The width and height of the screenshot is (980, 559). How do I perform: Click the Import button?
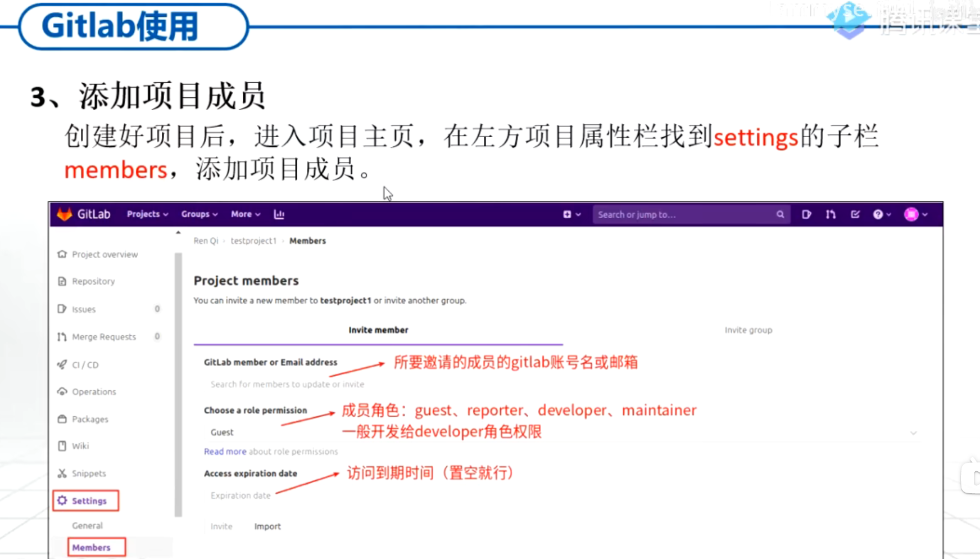(x=267, y=526)
